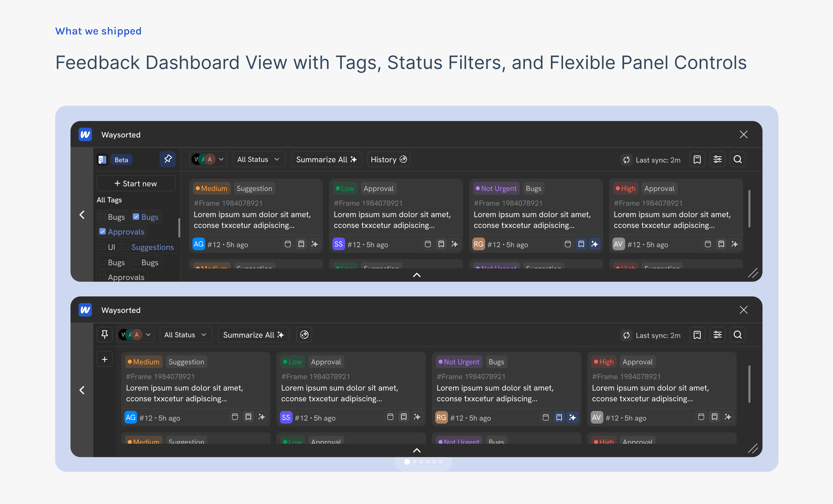This screenshot has width=833, height=504.
Task: Click calendar icon on lower panel's RG card
Action: coord(546,417)
